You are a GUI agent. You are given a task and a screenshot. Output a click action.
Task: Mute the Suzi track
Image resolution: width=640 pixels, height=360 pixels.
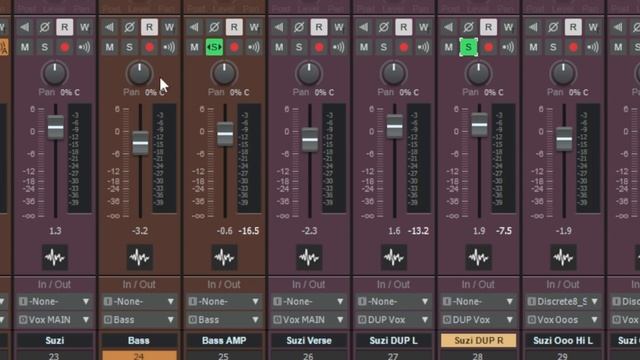pyautogui.click(x=24, y=47)
